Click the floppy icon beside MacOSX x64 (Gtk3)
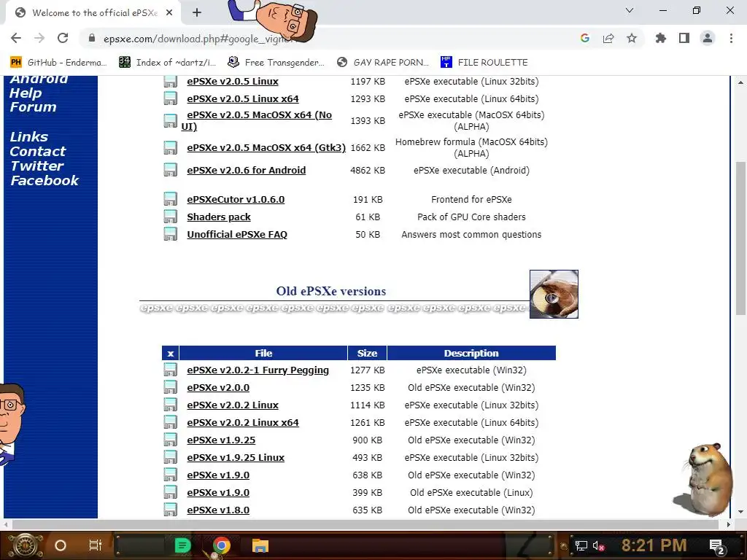Viewport: 747px width, 560px height. (170, 147)
